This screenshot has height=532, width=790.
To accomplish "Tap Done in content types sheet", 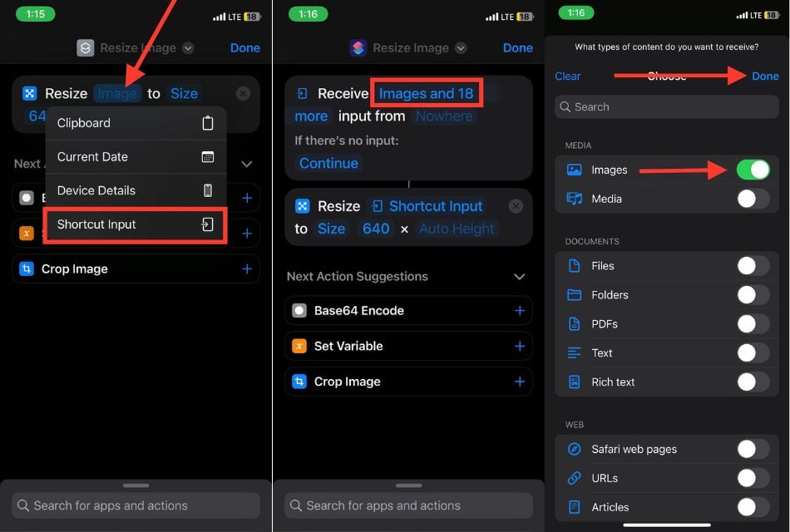I will coord(765,76).
